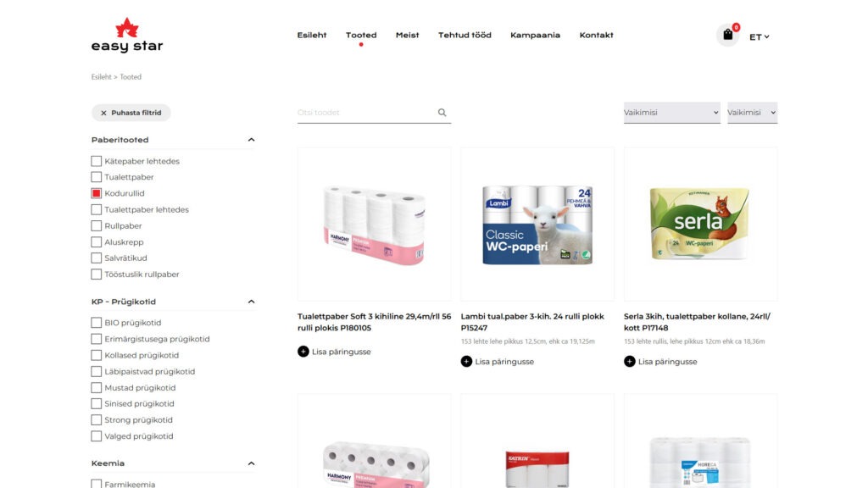868x488 pixels.
Task: Click plus icon for Tualettpaber Soft product
Action: 303,352
